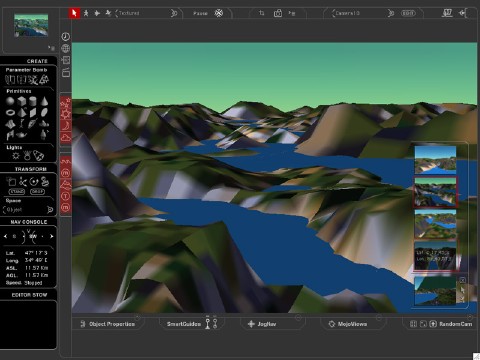
Task: Click the crop render region icon
Action: pyautogui.click(x=262, y=13)
